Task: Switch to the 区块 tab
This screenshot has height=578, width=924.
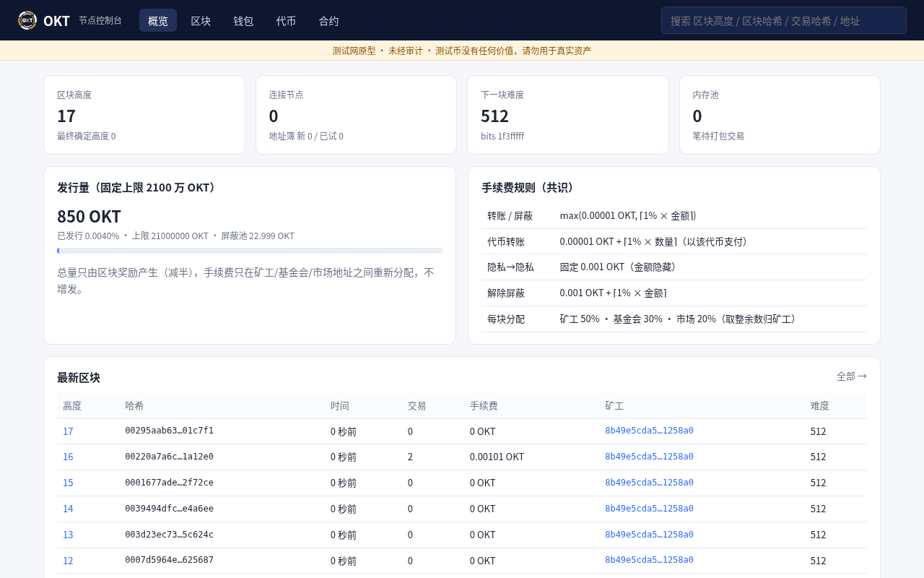Action: pyautogui.click(x=201, y=20)
